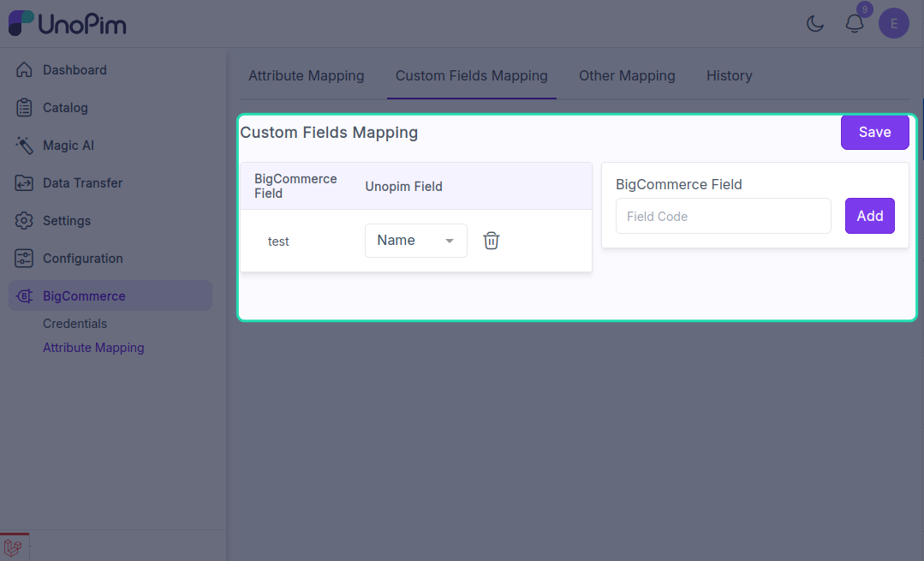Click the Settings gear icon
This screenshot has width=924, height=561.
tap(24, 220)
